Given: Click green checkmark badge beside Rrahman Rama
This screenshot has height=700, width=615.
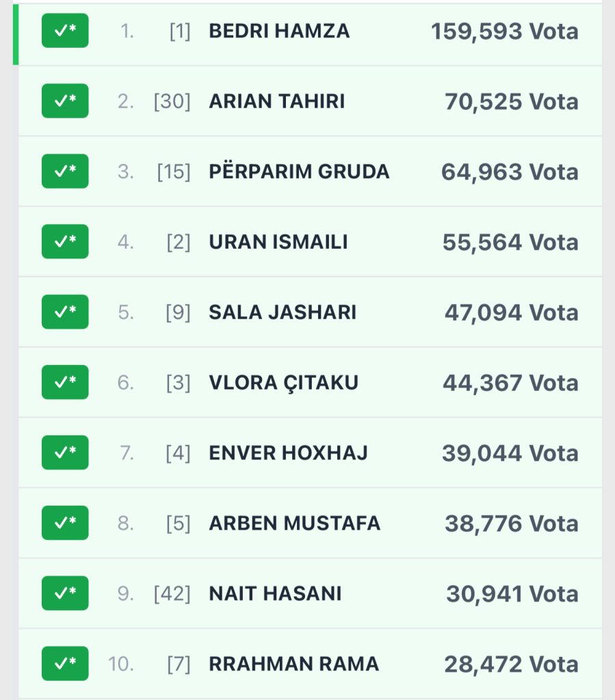Looking at the screenshot, I should (65, 664).
